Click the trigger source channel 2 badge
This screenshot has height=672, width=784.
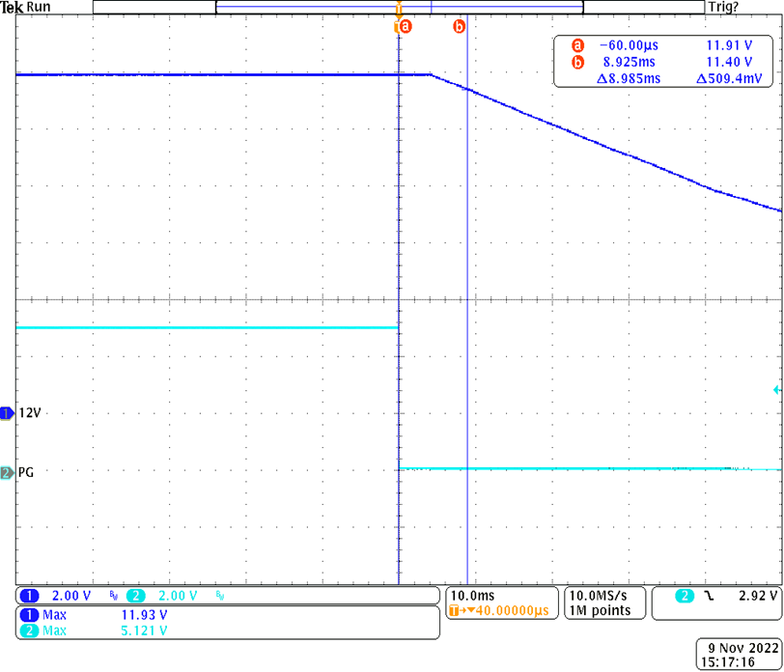coord(685,596)
